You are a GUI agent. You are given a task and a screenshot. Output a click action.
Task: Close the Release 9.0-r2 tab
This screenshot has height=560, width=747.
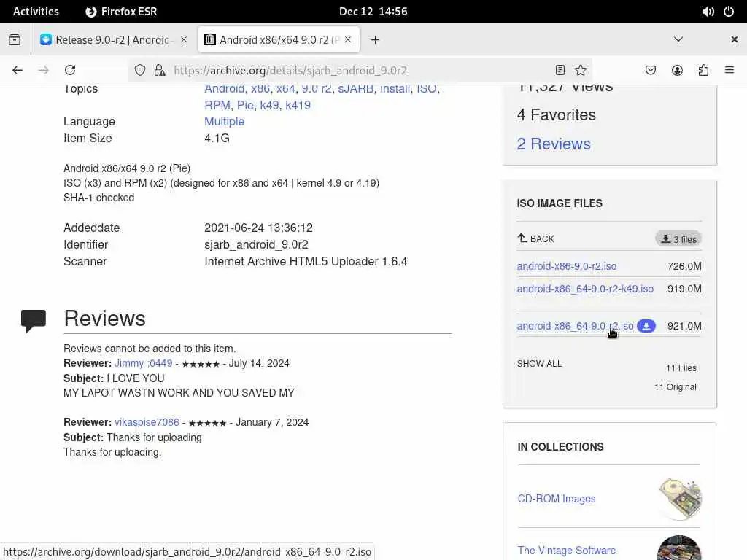tap(183, 39)
